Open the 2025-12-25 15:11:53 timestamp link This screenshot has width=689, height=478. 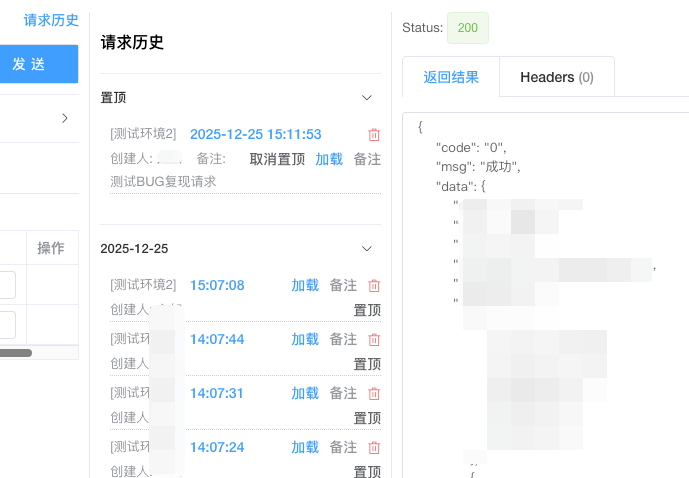coord(255,134)
